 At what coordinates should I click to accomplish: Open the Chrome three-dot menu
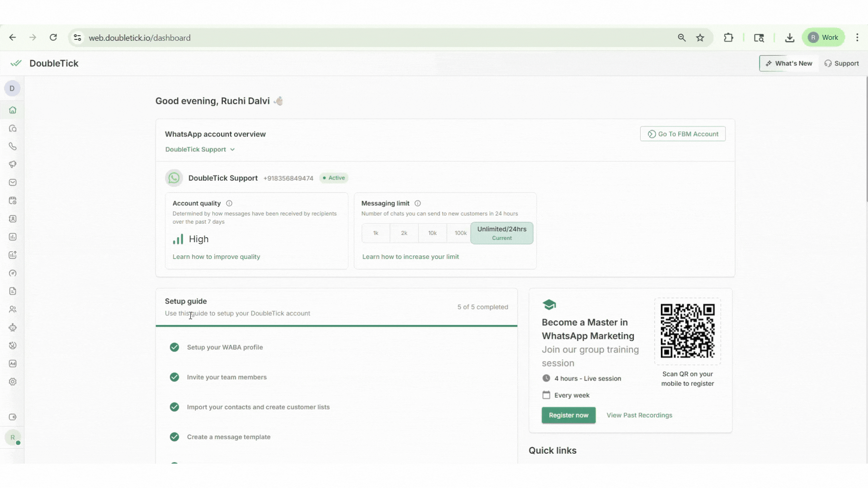click(x=857, y=38)
